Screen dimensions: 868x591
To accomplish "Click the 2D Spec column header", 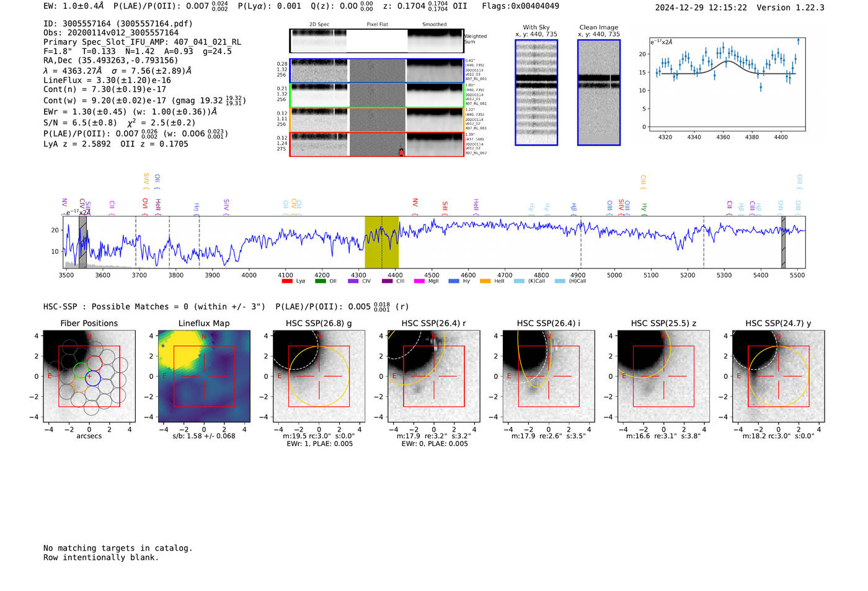I will (319, 24).
